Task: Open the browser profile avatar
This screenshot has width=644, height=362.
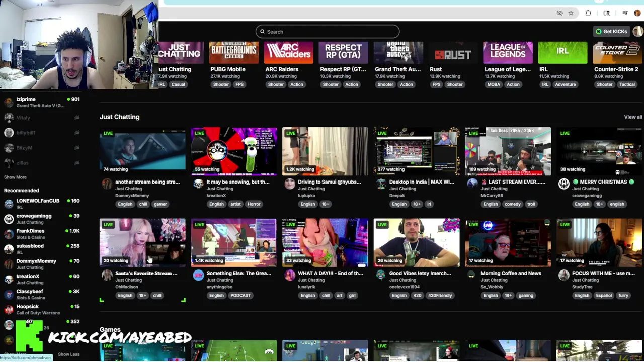Action: point(637,13)
